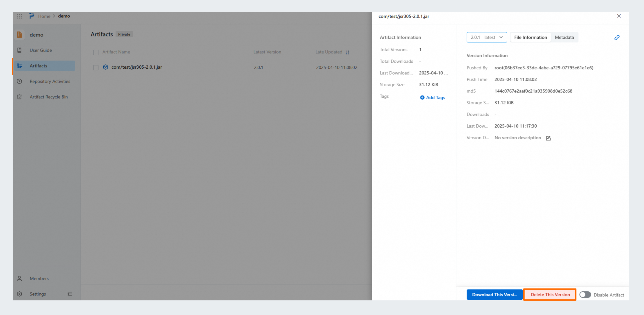The image size is (644, 315).
Task: Open Settings in the sidebar
Action: point(38,294)
